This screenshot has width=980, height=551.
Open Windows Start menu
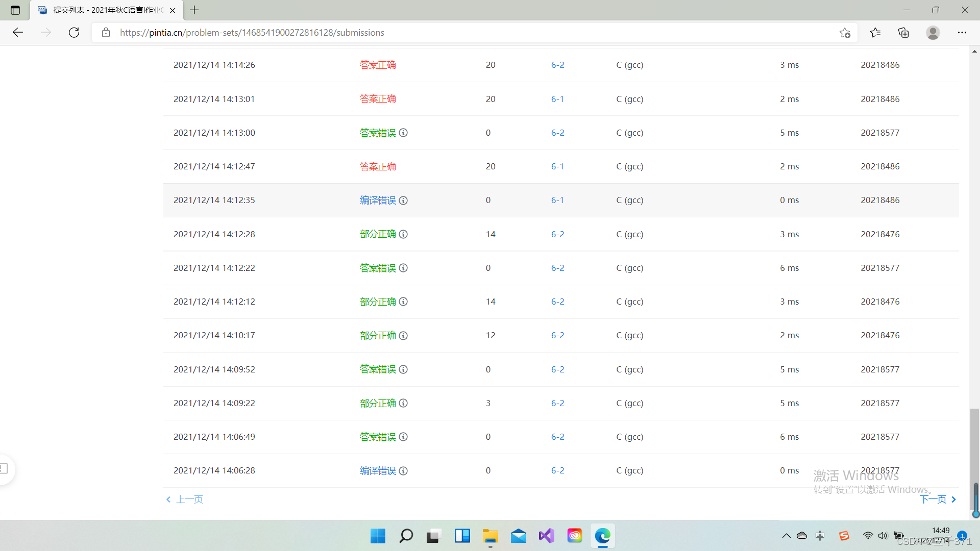[378, 536]
